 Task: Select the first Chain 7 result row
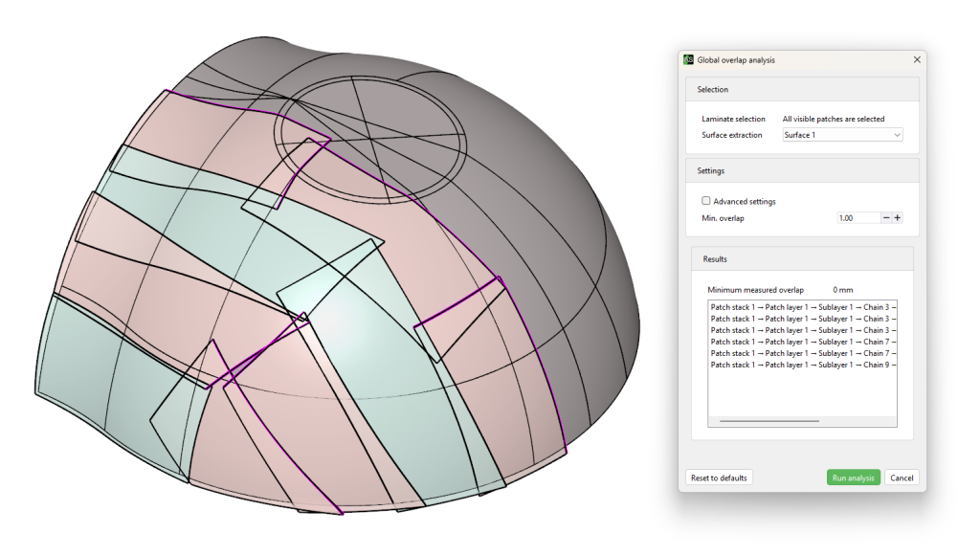[802, 342]
